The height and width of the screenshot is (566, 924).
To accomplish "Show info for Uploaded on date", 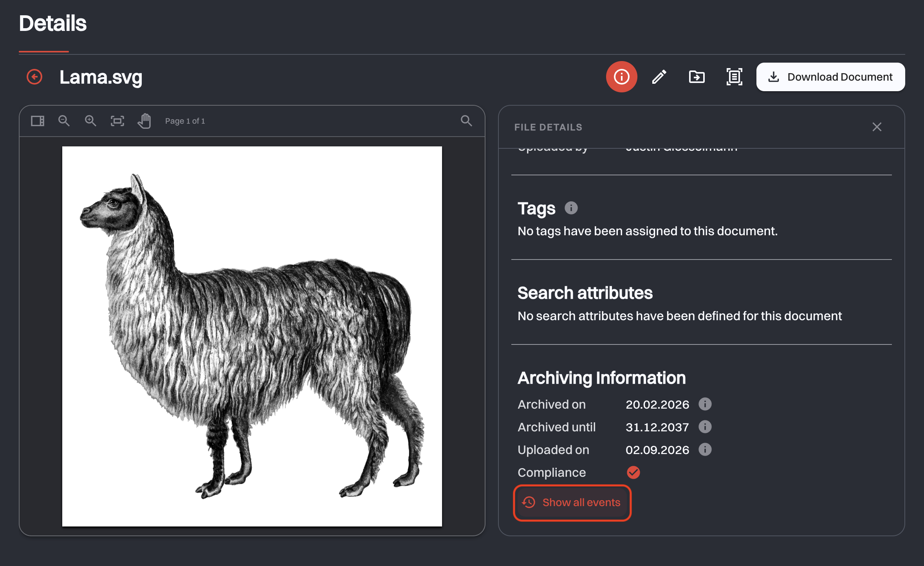I will (705, 449).
